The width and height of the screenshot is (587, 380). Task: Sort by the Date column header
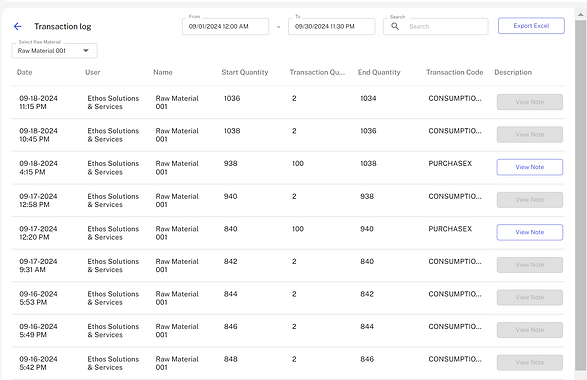click(25, 72)
